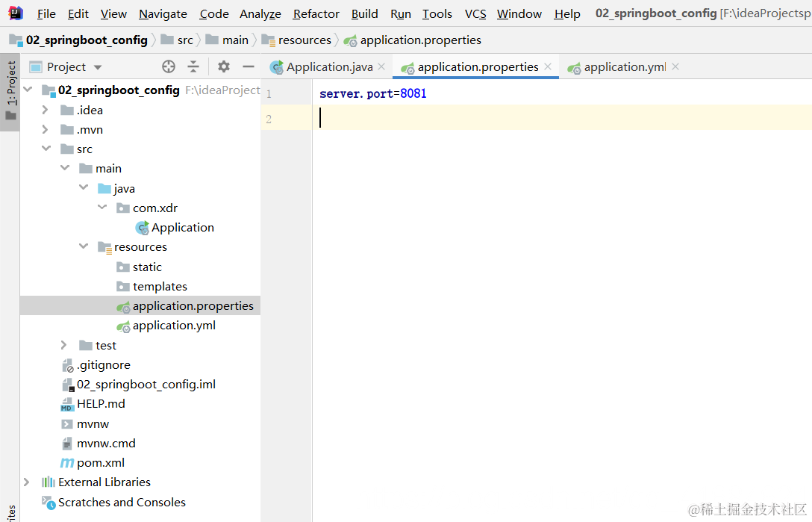Collapse the src folder

coord(46,149)
